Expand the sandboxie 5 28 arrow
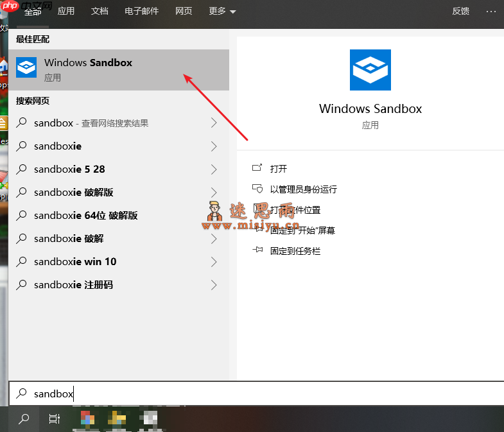 click(214, 169)
